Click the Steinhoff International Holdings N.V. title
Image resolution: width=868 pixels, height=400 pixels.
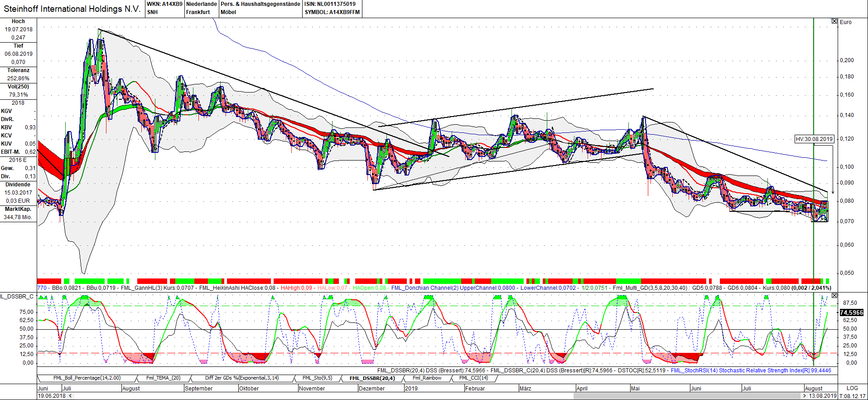pyautogui.click(x=72, y=9)
